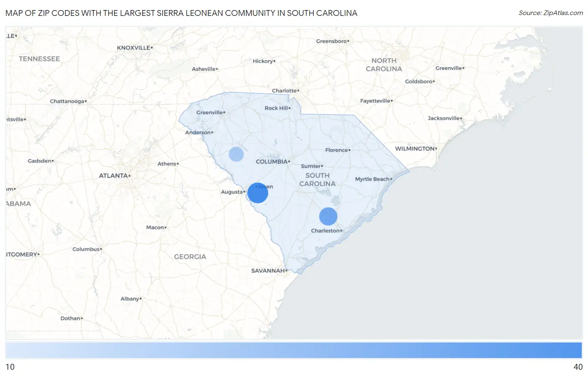Click the Greenville label in South Carolina
The width and height of the screenshot is (588, 376).
coord(210,113)
